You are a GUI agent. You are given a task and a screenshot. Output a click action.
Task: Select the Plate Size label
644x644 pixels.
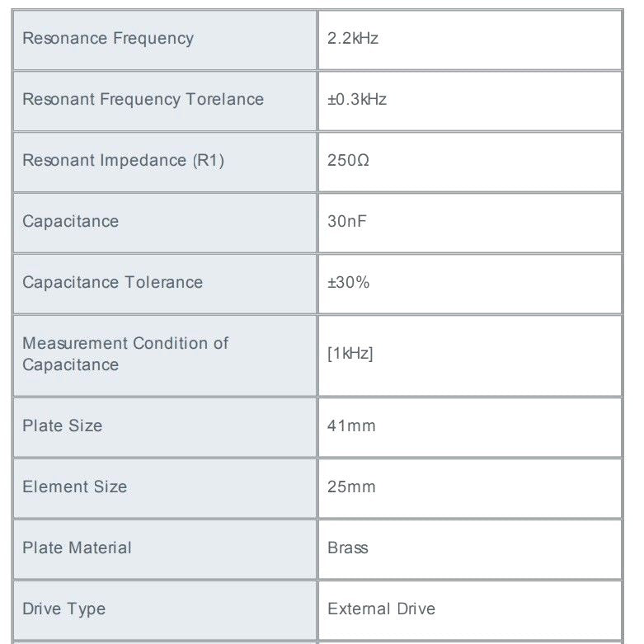[63, 426]
